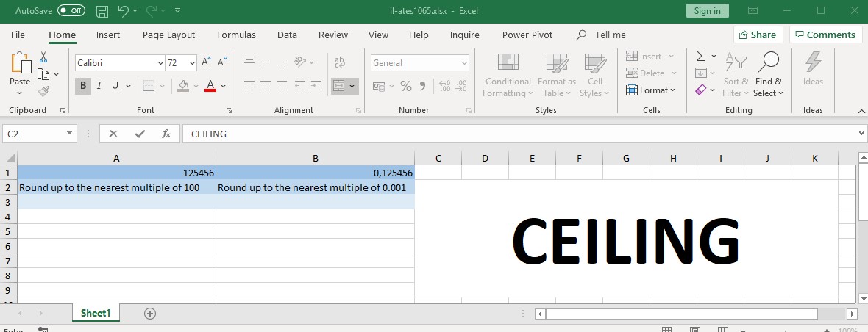Apply Top Align to the cell
The width and height of the screenshot is (868, 332).
point(249,61)
